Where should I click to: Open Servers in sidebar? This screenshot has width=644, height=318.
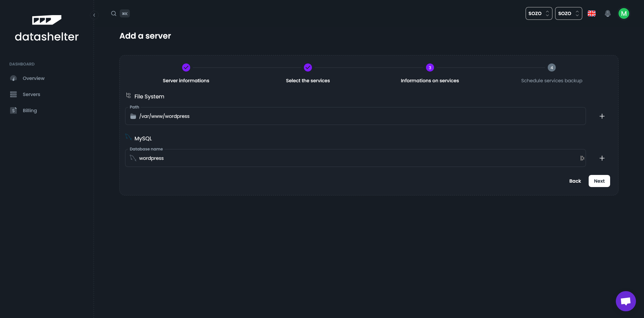tap(31, 94)
